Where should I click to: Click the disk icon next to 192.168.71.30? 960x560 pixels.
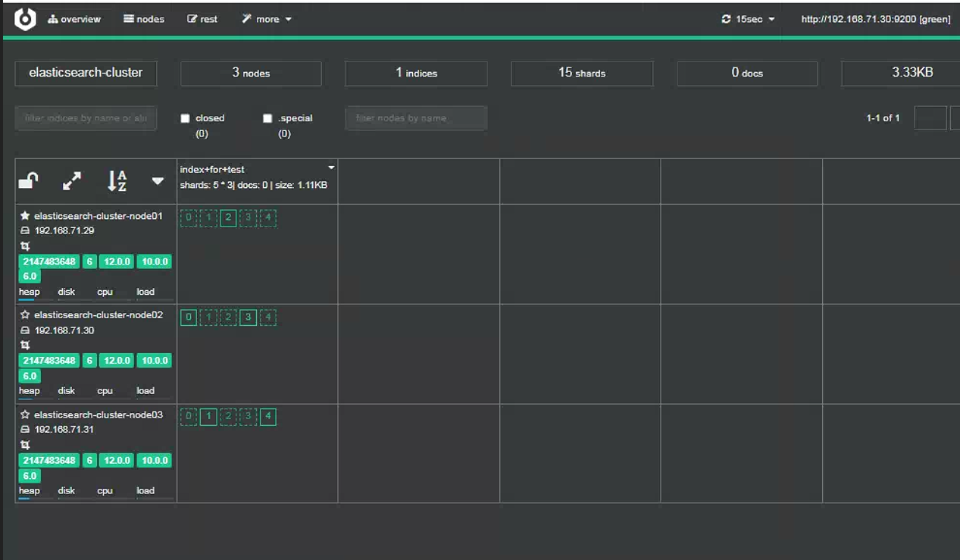(x=25, y=330)
